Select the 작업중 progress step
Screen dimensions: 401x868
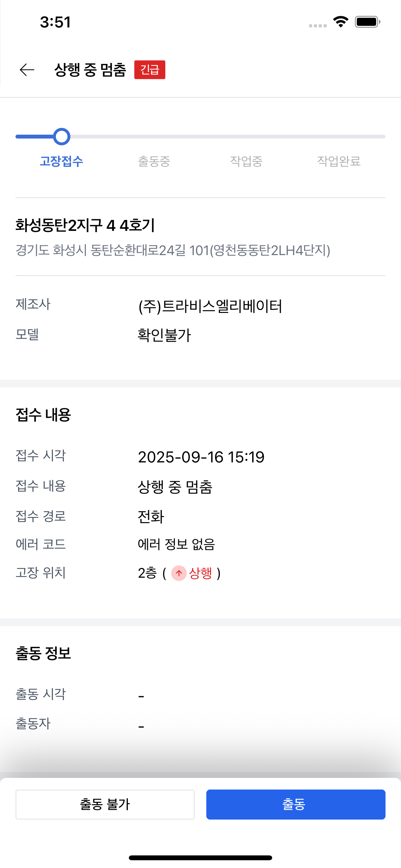[246, 161]
